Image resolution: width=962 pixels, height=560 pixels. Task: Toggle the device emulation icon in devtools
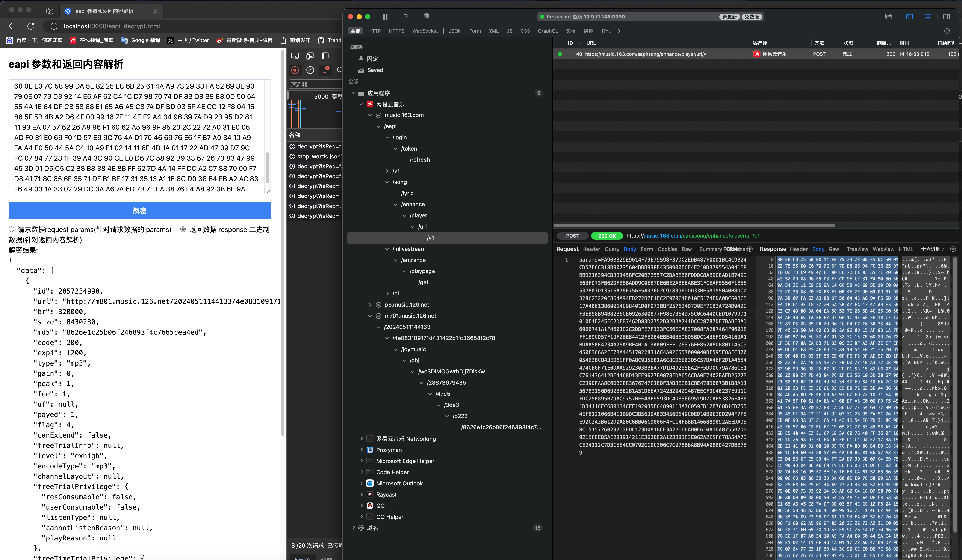tap(310, 56)
